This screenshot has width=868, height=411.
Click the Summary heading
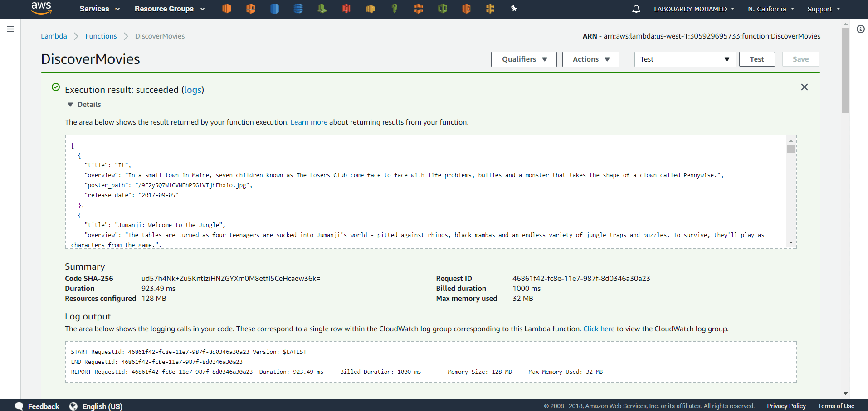point(85,266)
